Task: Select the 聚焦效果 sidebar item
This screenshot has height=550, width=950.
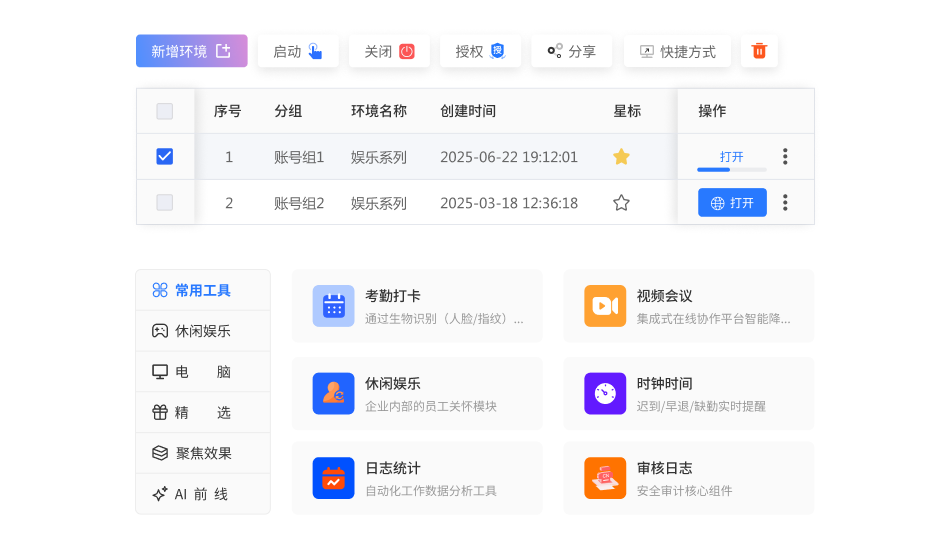Action: pos(203,453)
